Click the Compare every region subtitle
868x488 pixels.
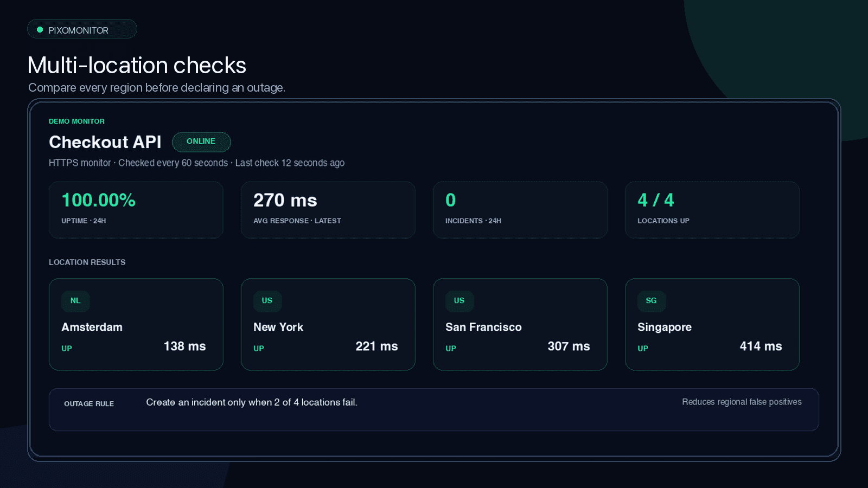tap(157, 88)
